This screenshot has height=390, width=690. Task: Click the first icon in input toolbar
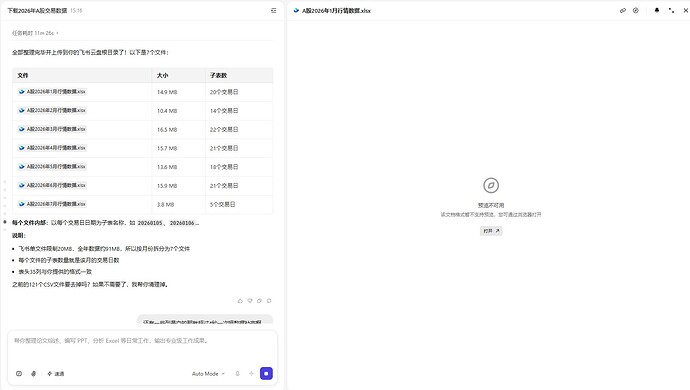[19, 374]
